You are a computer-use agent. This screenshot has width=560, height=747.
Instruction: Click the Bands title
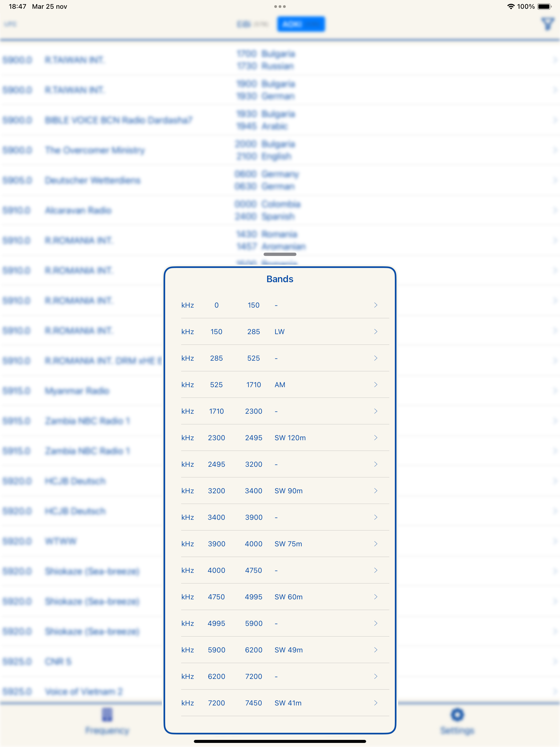(280, 279)
